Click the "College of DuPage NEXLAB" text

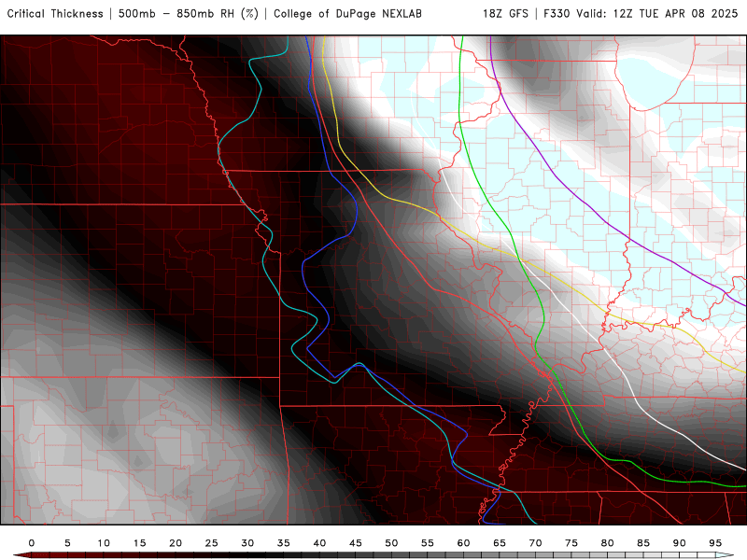pyautogui.click(x=347, y=13)
